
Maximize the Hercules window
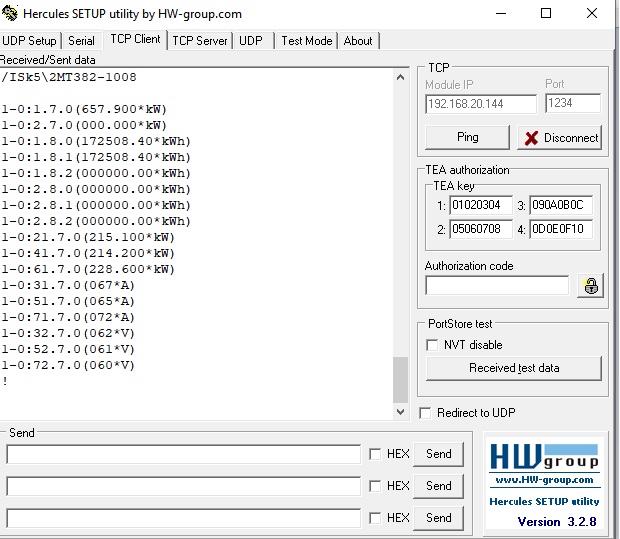[546, 13]
